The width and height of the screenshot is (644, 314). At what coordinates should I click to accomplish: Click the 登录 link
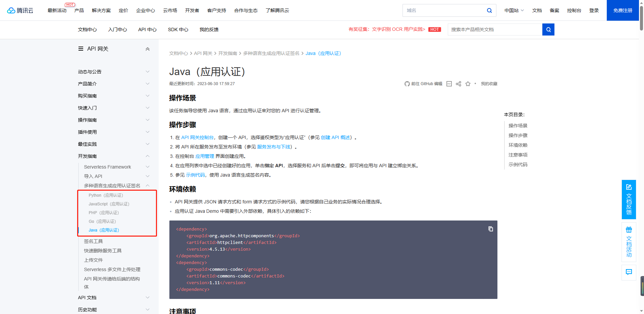tap(594, 10)
